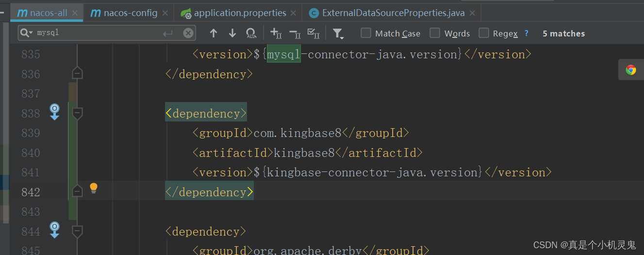Close the nacos-all tab
644x255 pixels.
click(75, 13)
